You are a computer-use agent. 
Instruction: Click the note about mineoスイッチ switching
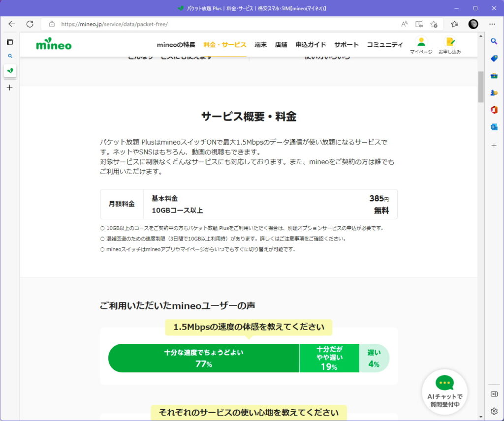click(x=198, y=249)
